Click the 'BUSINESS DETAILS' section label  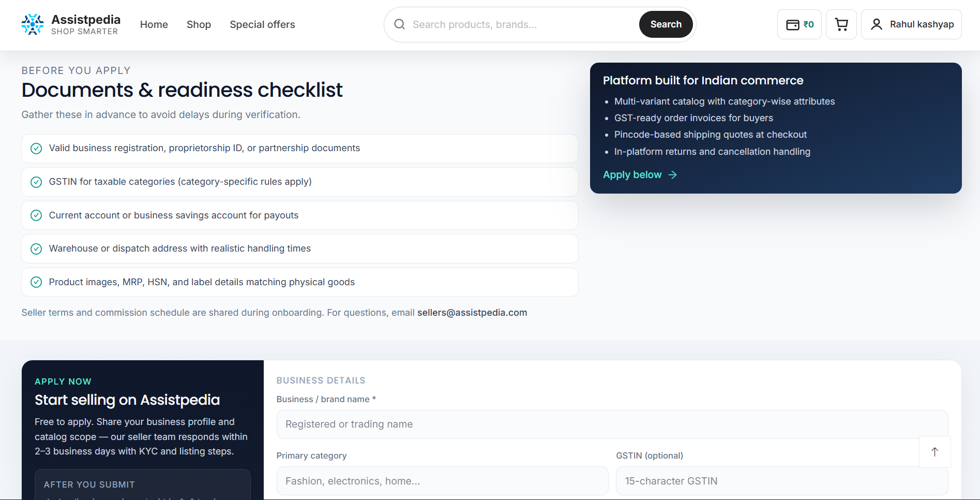[x=321, y=380]
